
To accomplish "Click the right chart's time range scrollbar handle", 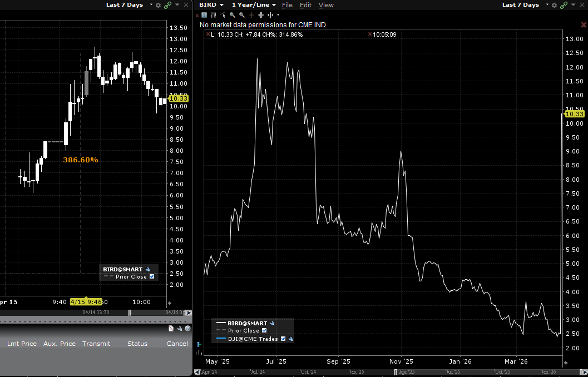I will pos(396,372).
